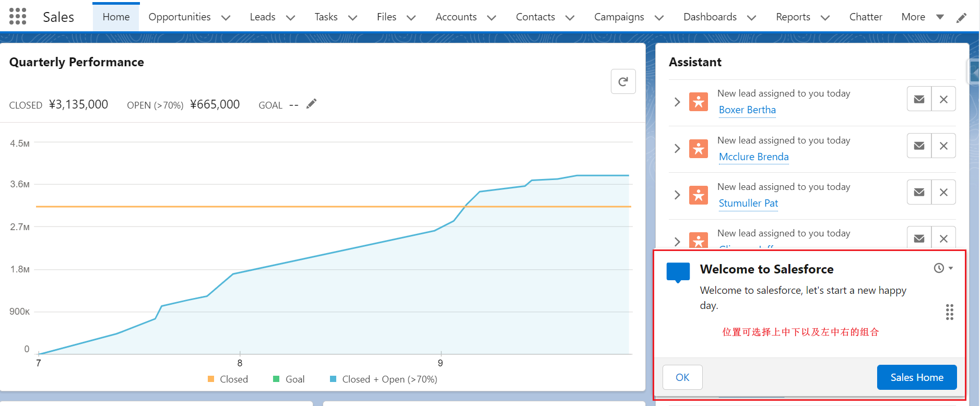This screenshot has height=406, width=980.
Task: Switch to the Campaigns tab
Action: [x=619, y=17]
